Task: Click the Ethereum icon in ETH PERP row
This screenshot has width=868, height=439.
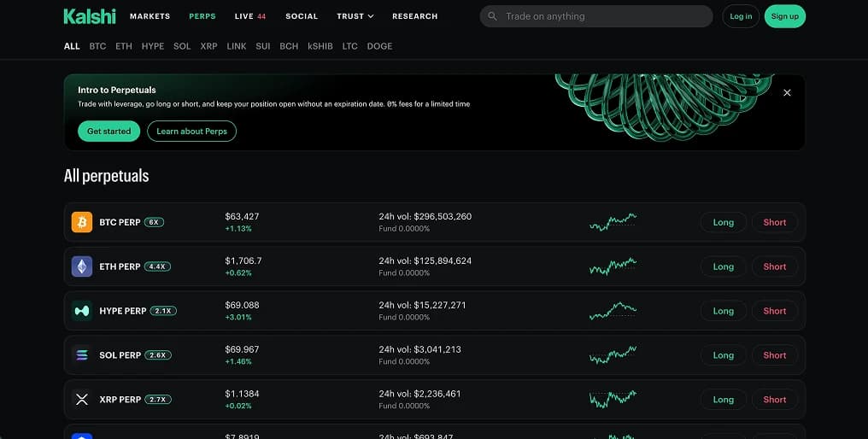Action: click(82, 266)
